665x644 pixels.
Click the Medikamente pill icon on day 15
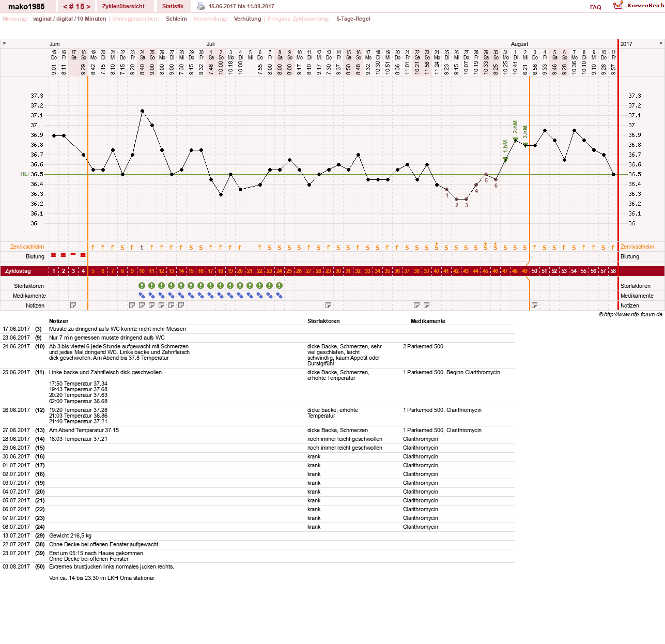191,296
